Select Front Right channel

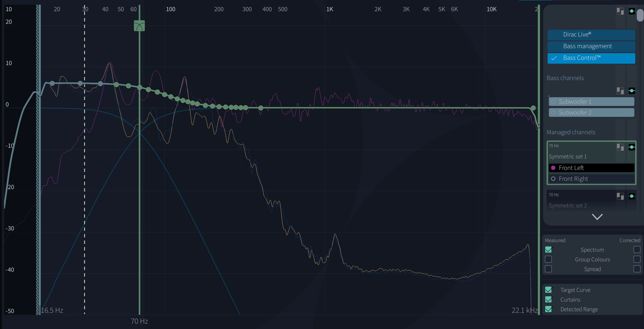coord(591,179)
